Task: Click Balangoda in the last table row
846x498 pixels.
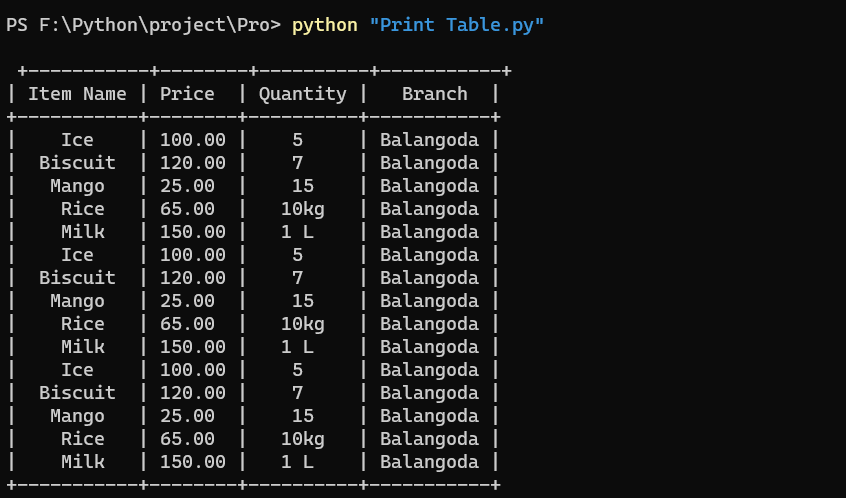Action: pyautogui.click(x=429, y=462)
